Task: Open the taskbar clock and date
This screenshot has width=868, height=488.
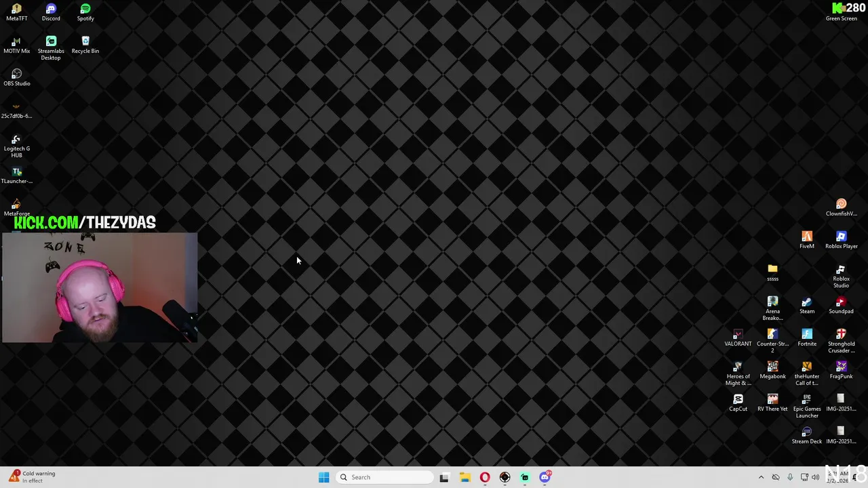Action: point(838,477)
